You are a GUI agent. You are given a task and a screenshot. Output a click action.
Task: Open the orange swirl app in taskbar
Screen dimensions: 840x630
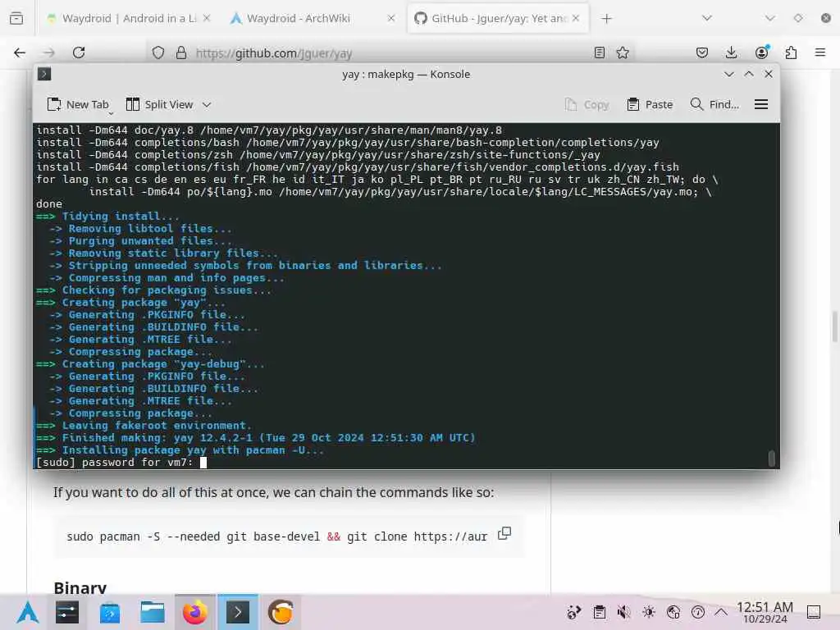coord(281,612)
